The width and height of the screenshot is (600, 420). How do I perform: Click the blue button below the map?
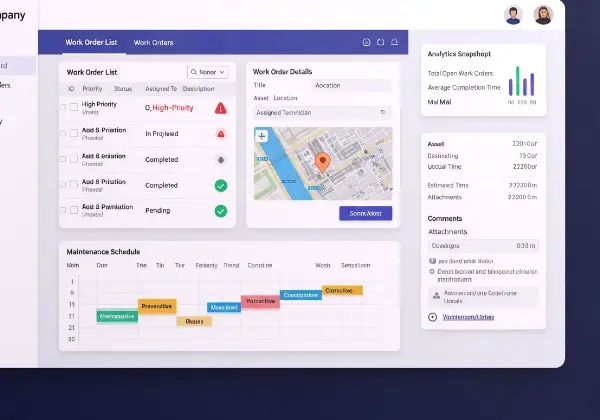coord(365,213)
